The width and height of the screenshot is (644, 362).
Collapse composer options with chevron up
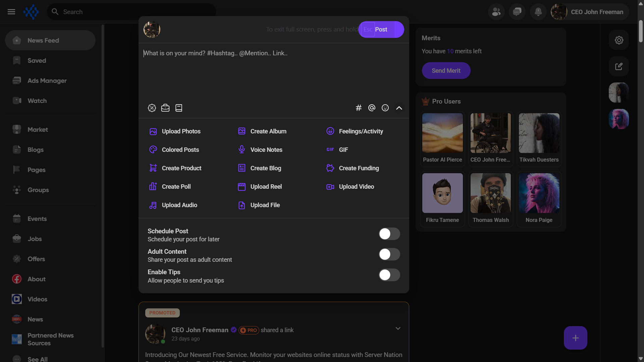tap(399, 108)
